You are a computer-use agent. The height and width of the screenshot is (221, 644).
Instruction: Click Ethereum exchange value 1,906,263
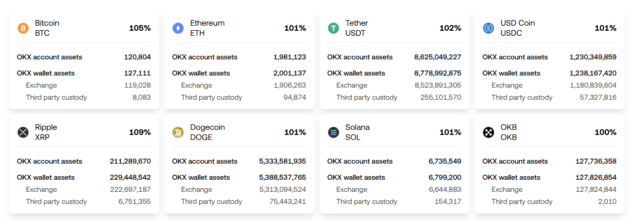click(290, 86)
